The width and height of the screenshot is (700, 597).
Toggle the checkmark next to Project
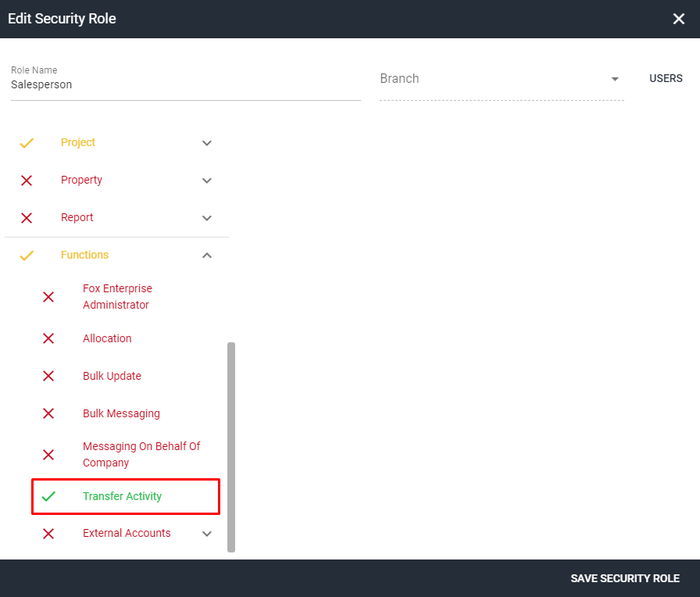tap(26, 143)
